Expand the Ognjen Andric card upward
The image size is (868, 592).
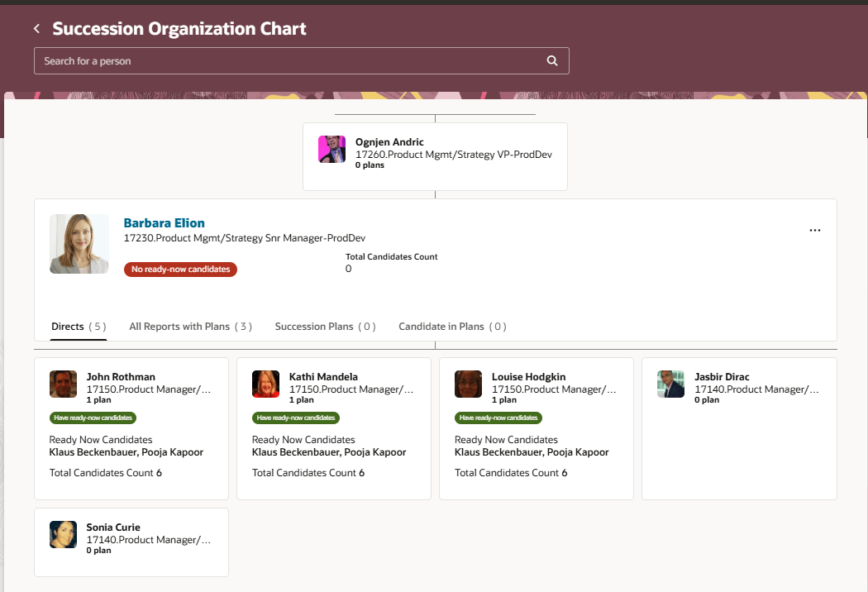(435, 114)
